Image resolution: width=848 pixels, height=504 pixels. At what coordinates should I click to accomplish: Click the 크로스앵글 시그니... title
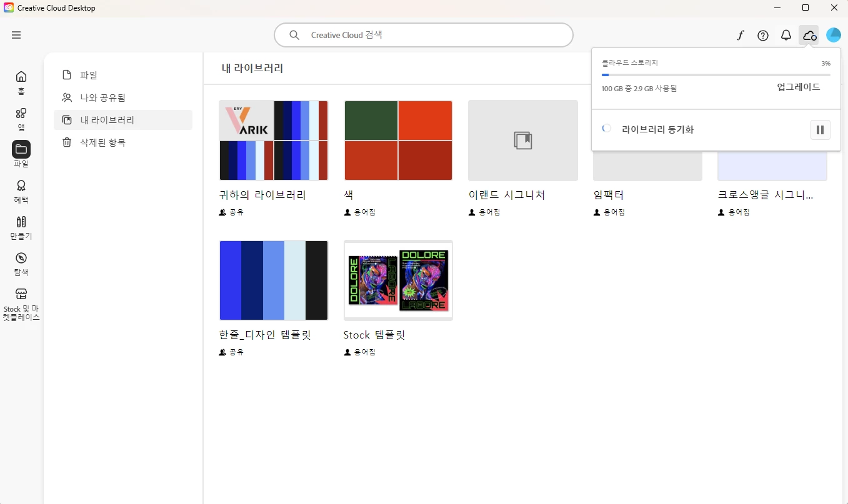[766, 195]
